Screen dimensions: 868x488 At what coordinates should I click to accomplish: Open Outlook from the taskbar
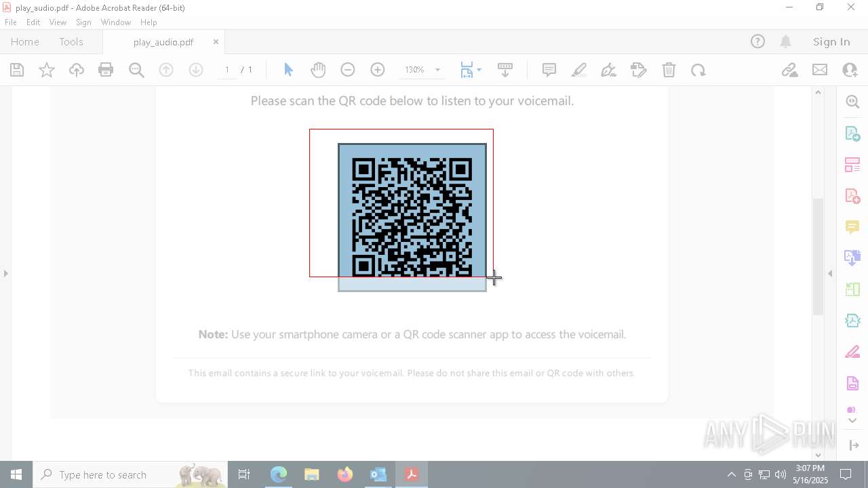378,474
